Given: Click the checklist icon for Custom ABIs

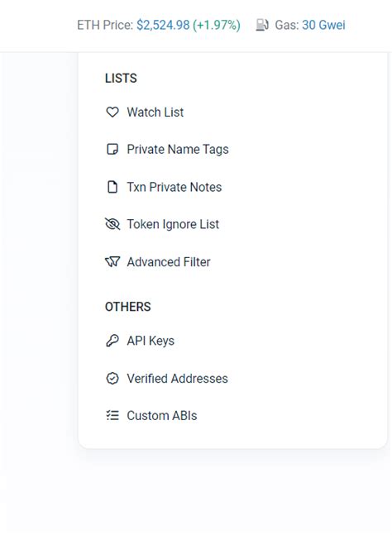Looking at the screenshot, I should click(112, 415).
